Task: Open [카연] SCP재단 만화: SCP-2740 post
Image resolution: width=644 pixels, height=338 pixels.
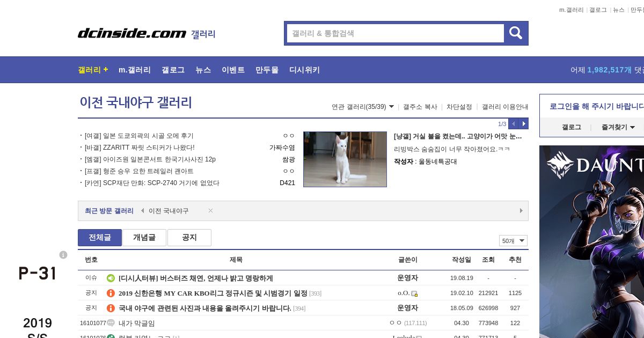Action: 152,183
